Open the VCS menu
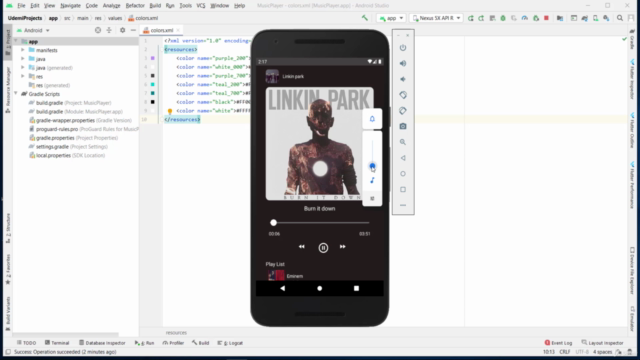This screenshot has height=360, width=640. pyautogui.click(x=201, y=6)
